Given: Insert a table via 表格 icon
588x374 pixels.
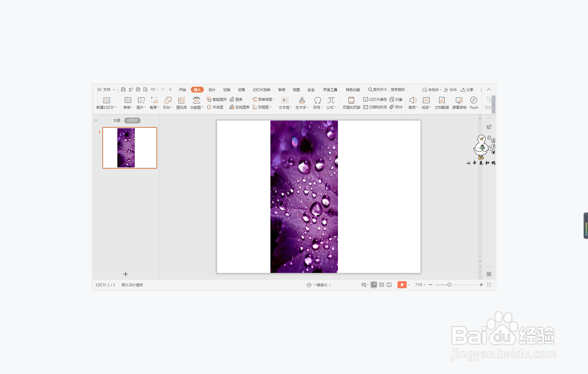Looking at the screenshot, I should coord(128,100).
